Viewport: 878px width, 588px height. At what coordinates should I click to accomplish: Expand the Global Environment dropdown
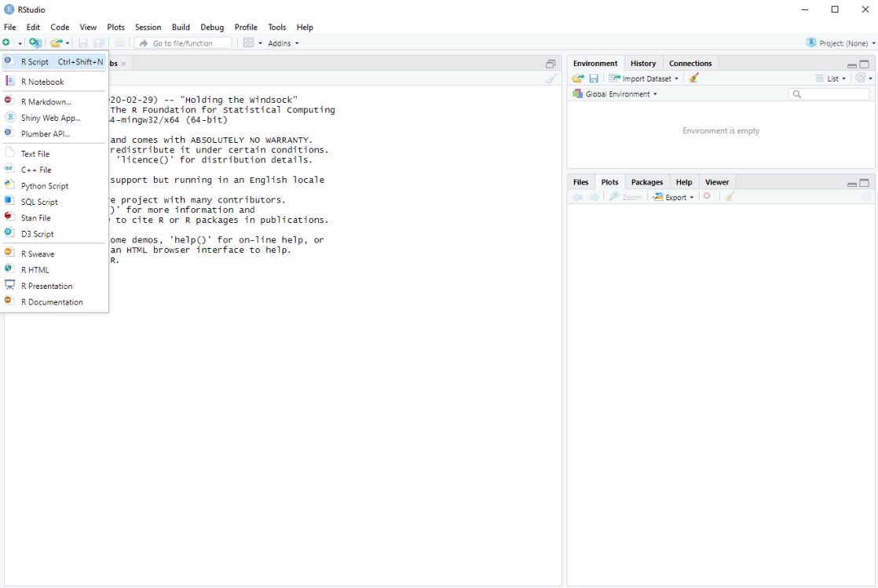(615, 94)
